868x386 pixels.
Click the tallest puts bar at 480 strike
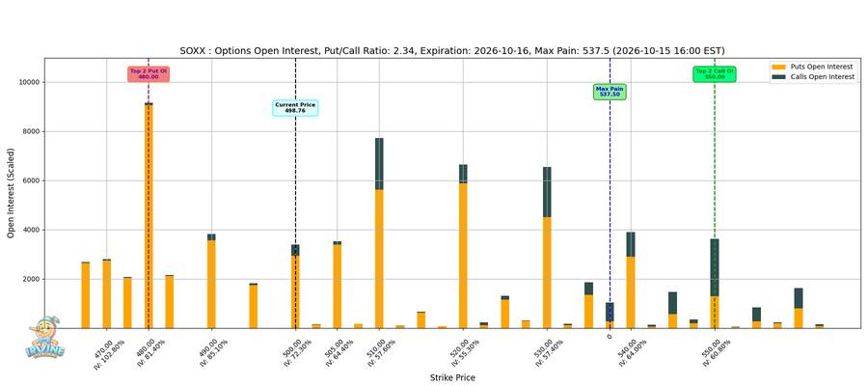149,216
